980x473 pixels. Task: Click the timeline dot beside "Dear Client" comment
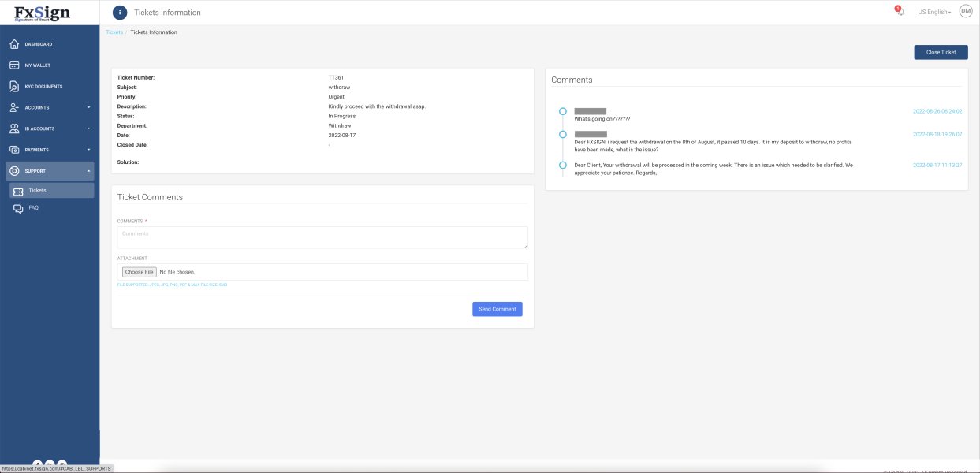click(563, 165)
